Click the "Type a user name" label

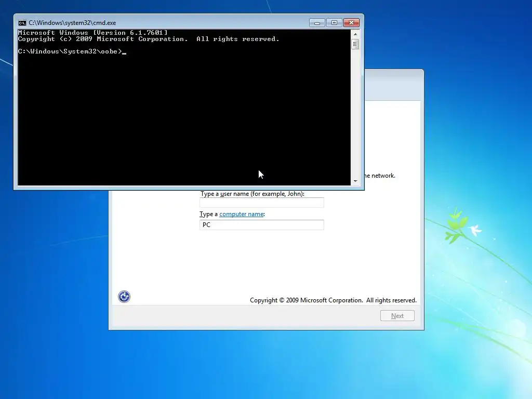coord(252,194)
